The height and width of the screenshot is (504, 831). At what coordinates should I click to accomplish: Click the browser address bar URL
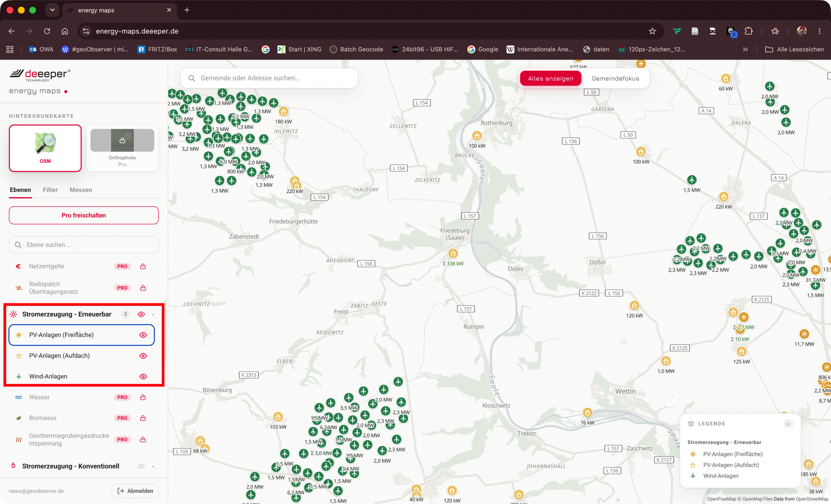point(137,31)
